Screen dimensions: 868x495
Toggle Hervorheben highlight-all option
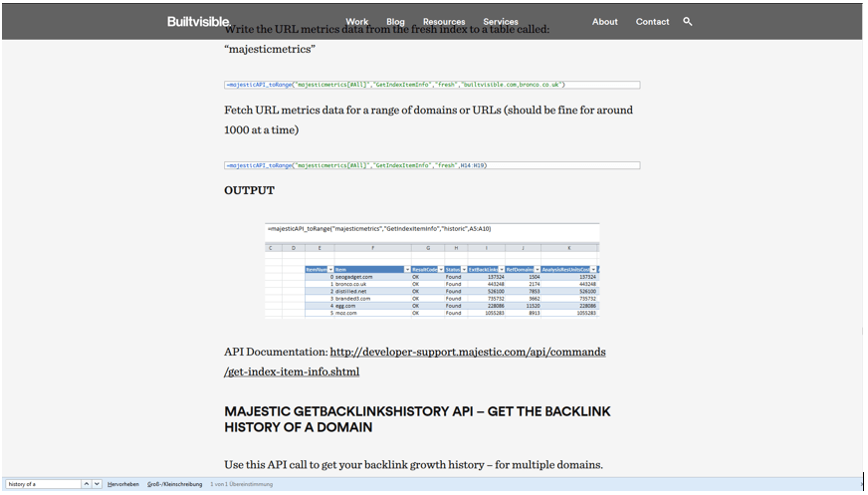pyautogui.click(x=122, y=484)
